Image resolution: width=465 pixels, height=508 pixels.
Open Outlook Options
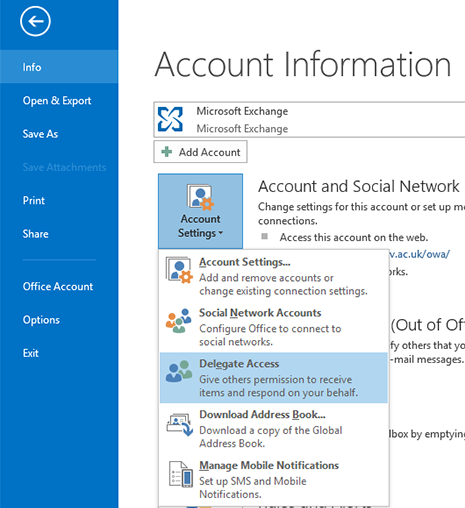click(x=41, y=320)
